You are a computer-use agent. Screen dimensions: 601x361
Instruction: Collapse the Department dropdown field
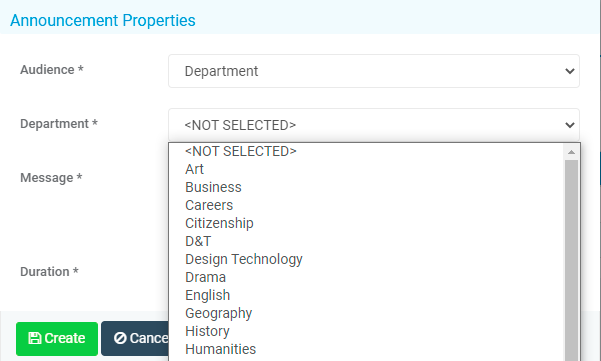[374, 125]
